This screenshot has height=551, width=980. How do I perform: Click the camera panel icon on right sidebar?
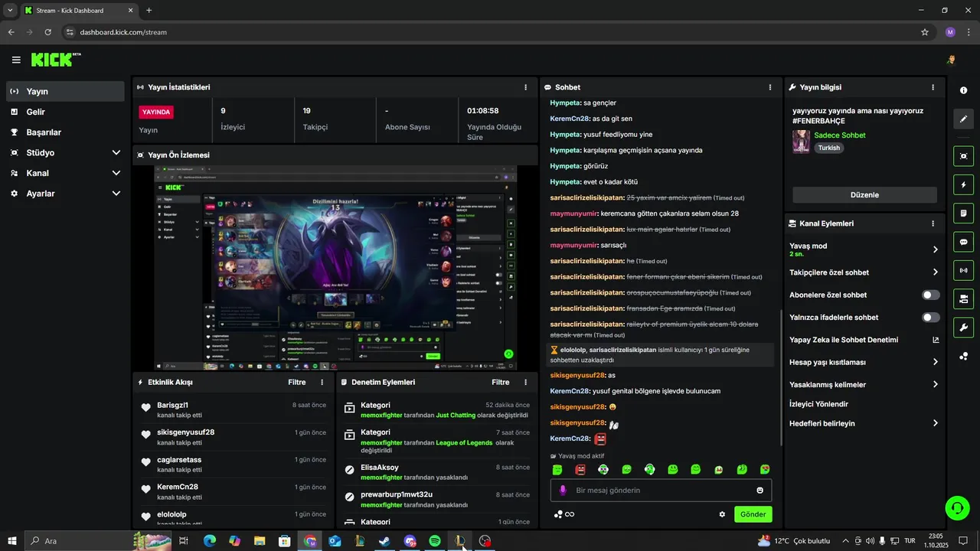[x=963, y=298]
